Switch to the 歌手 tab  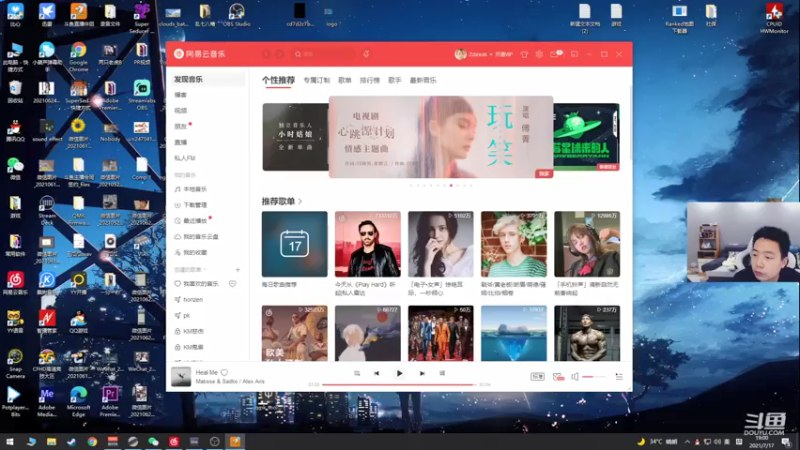[x=394, y=80]
